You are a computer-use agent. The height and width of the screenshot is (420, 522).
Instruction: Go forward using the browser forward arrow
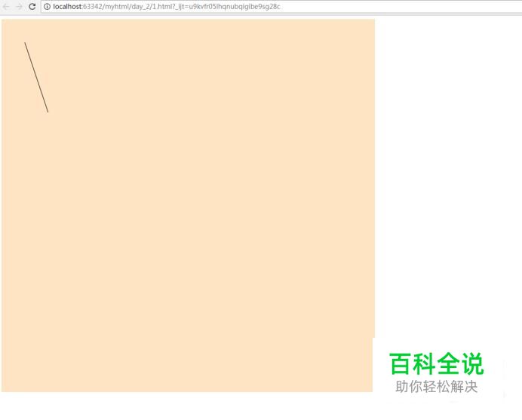19,6
